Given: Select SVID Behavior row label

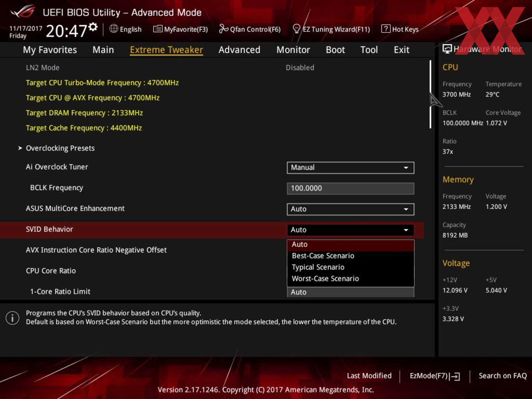Looking at the screenshot, I should [49, 229].
